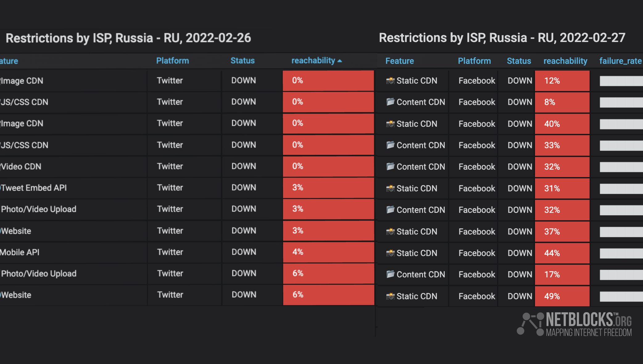Click the reachability header in the 02-27 table

pyautogui.click(x=565, y=61)
